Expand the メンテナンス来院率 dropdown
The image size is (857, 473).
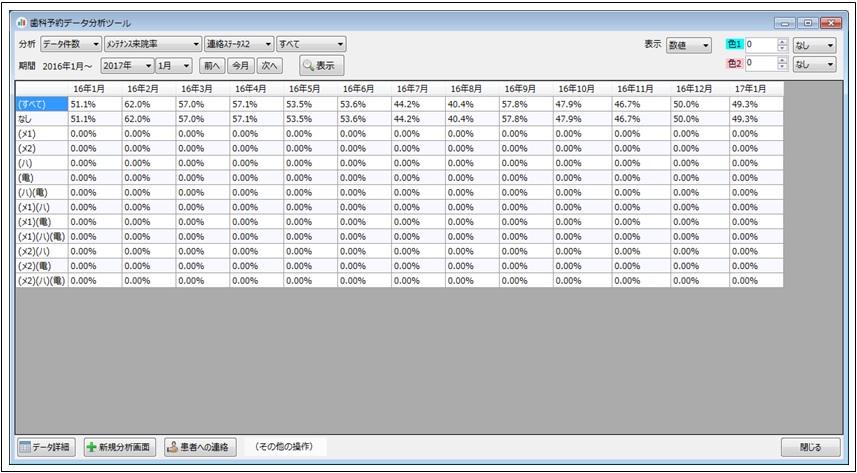pos(152,44)
